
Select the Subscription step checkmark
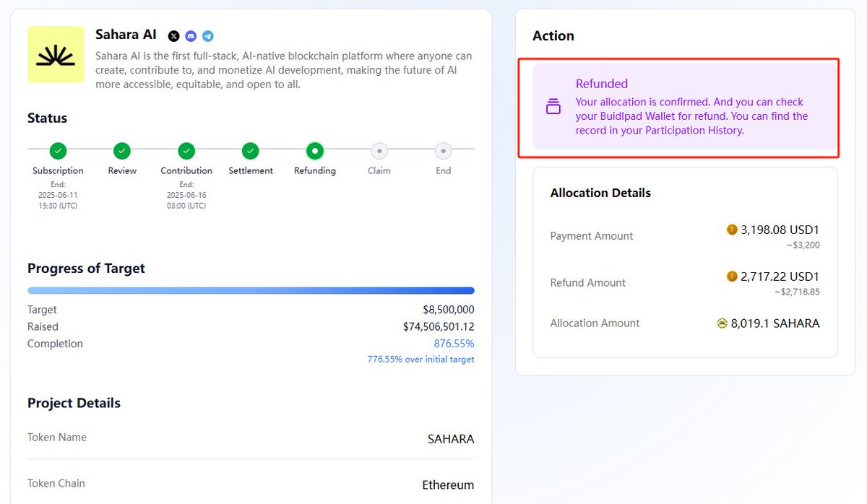pyautogui.click(x=58, y=151)
